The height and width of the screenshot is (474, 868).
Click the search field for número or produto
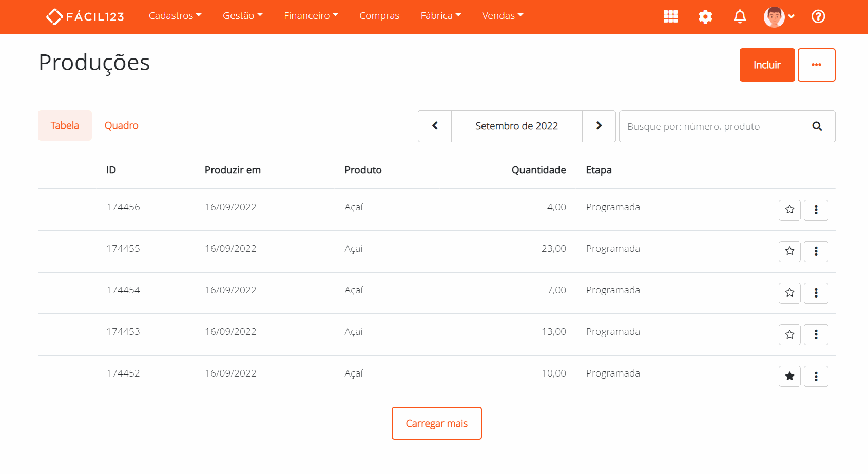pyautogui.click(x=708, y=126)
